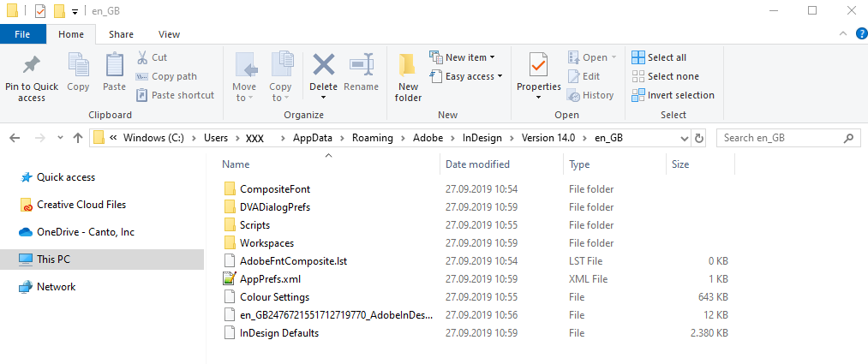Select the en_GB247672155... file
868x364 pixels.
click(336, 315)
